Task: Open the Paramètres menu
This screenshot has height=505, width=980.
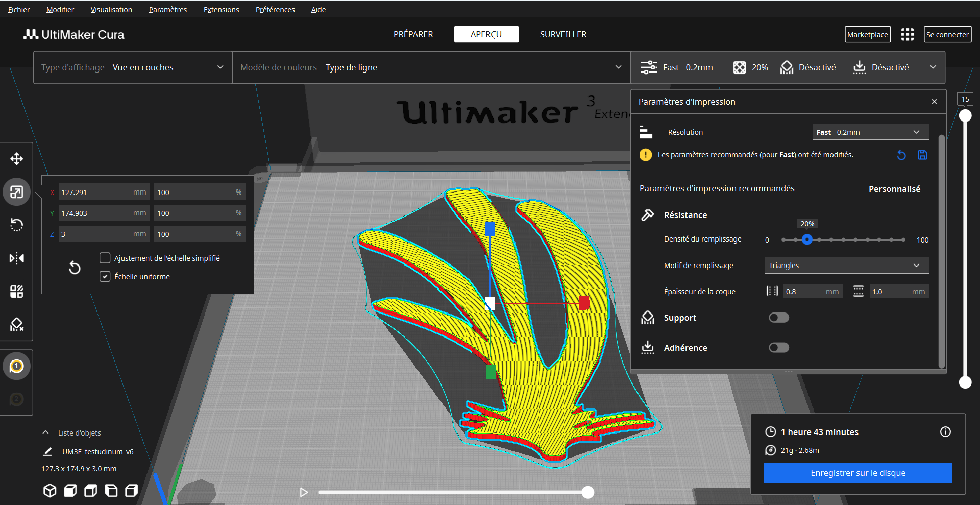Action: coord(168,9)
